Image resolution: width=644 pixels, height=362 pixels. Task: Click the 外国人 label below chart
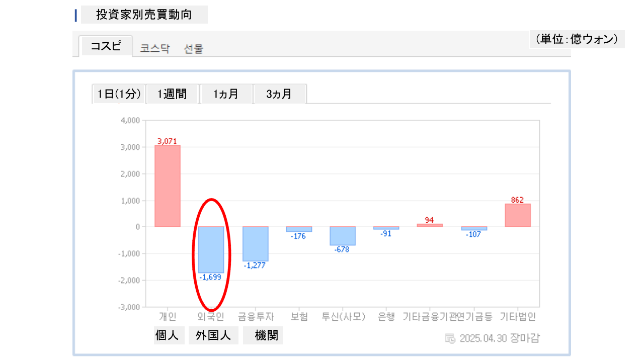(x=213, y=335)
